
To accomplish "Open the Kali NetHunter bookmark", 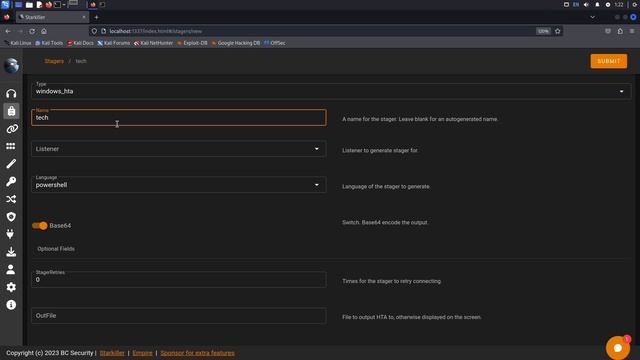I will pos(153,43).
